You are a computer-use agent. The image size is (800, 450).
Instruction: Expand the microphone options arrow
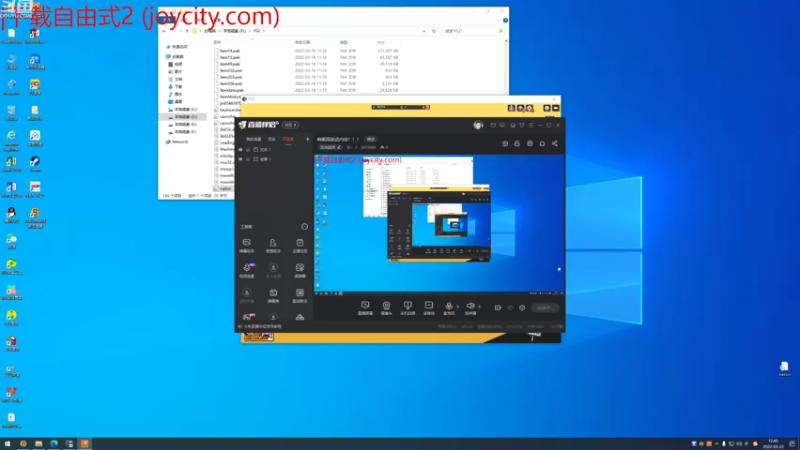pos(457,307)
